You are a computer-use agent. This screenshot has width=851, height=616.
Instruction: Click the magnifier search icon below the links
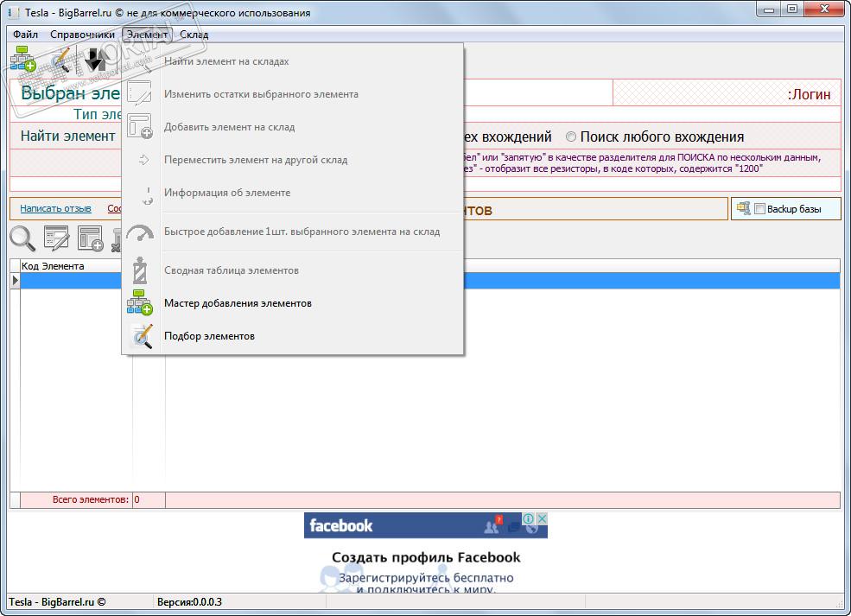pos(22,238)
